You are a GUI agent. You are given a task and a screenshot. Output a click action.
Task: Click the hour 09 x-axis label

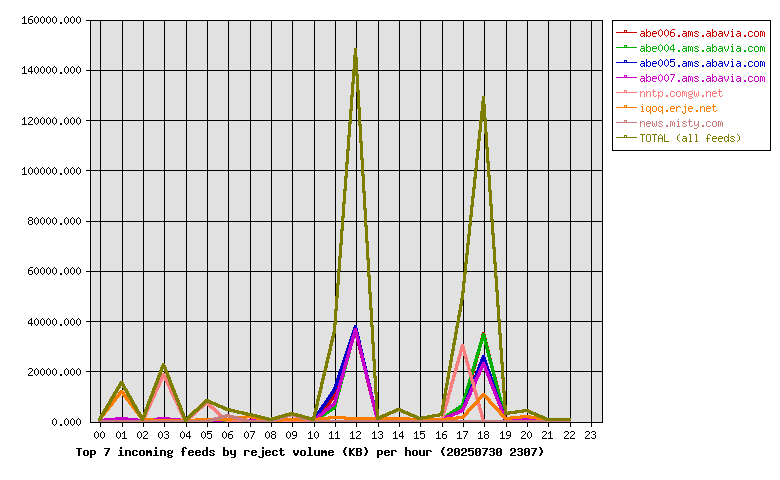point(292,435)
